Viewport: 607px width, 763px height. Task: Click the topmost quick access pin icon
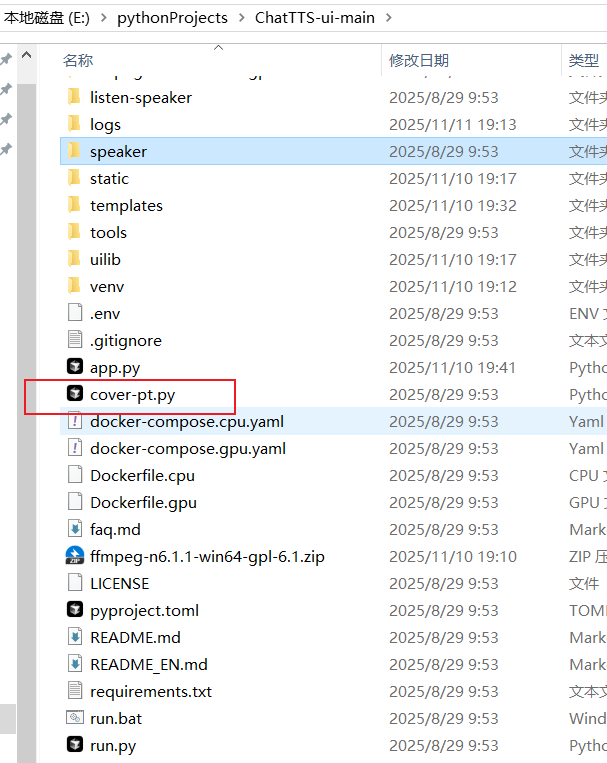click(x=6, y=59)
